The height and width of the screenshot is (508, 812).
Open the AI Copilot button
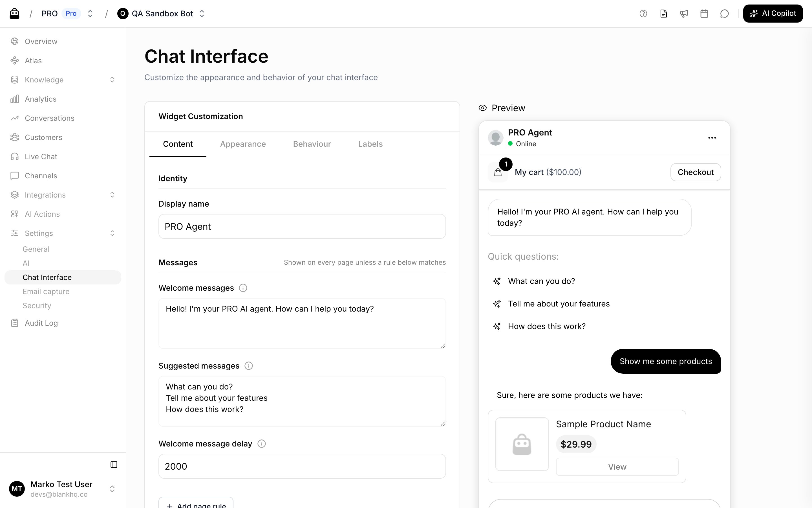point(773,14)
